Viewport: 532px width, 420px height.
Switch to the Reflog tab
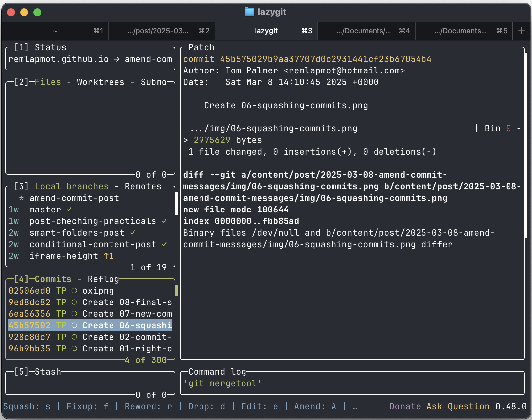(x=104, y=279)
